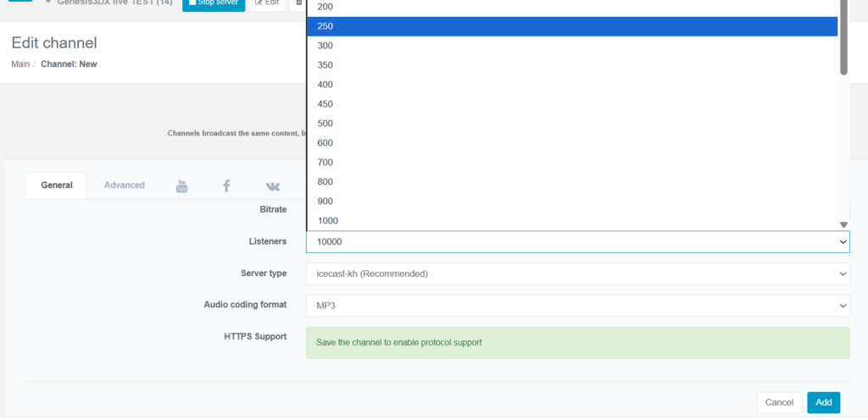Choose the 500 option in dropdown list
Screen dimensions: 868x420
[572, 124]
